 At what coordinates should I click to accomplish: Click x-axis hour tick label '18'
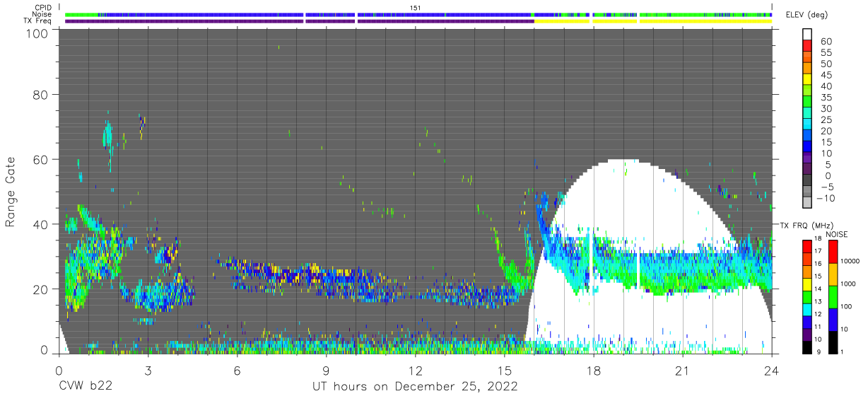[x=594, y=370]
